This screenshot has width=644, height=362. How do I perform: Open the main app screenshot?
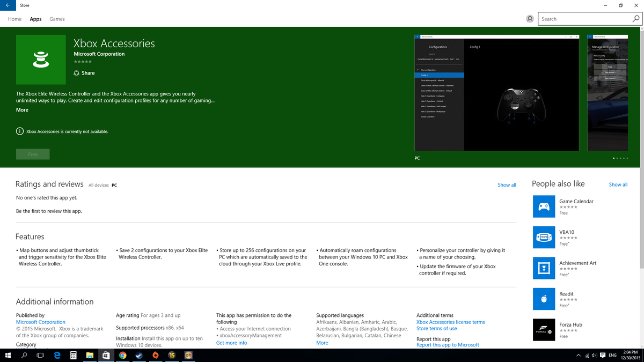click(x=497, y=93)
